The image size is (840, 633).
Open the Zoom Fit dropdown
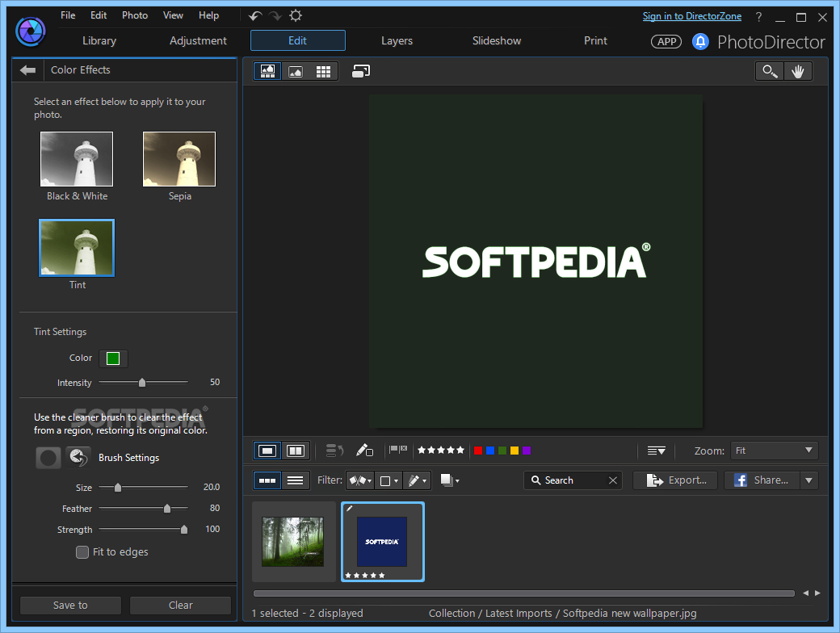[x=774, y=451]
